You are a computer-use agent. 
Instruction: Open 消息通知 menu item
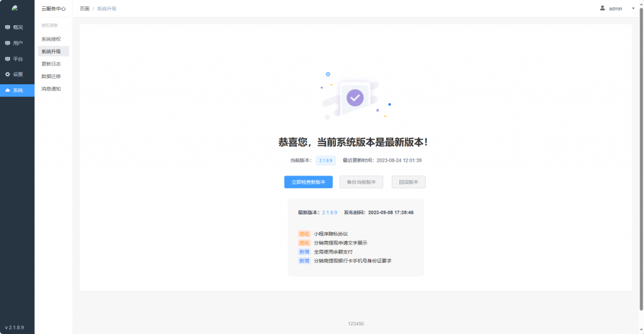coord(51,89)
